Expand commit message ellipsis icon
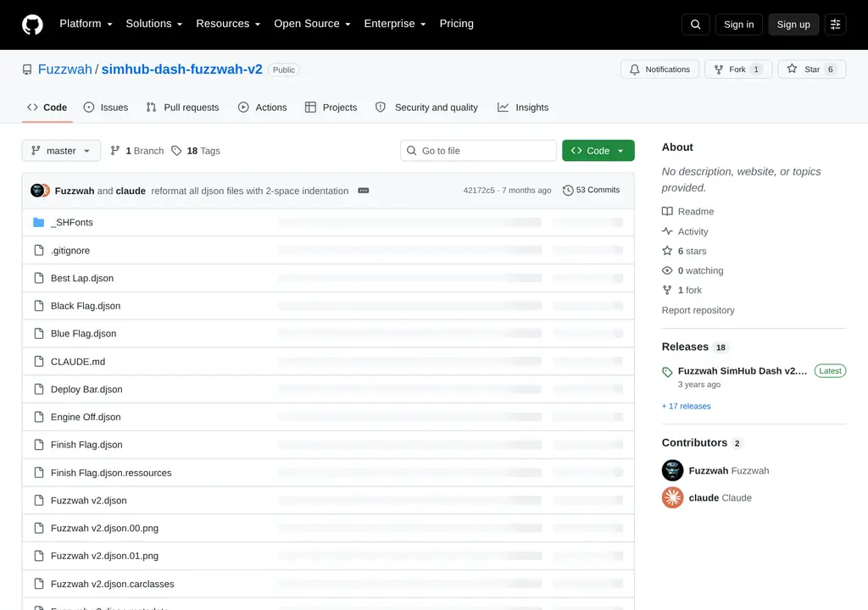 363,191
